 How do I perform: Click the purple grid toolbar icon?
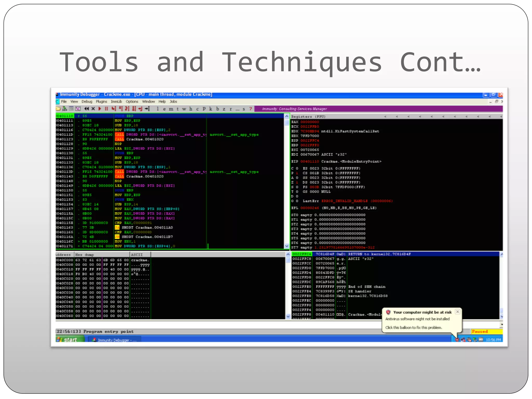[78, 109]
